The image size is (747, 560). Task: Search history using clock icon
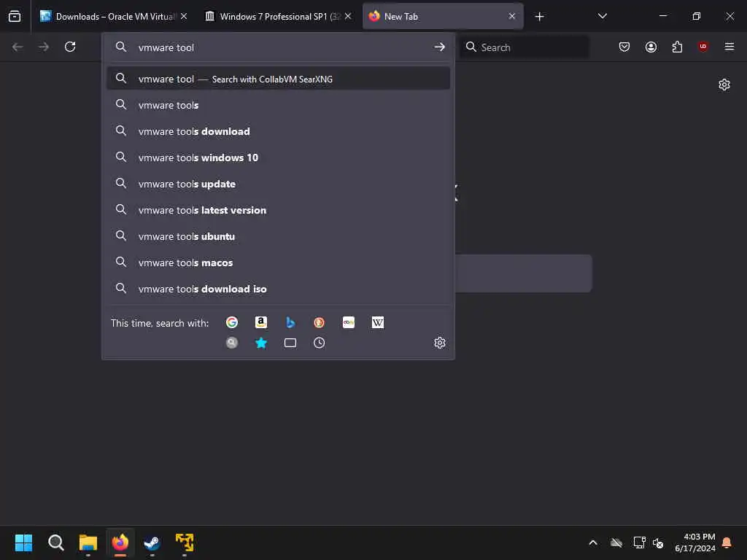pyautogui.click(x=320, y=343)
